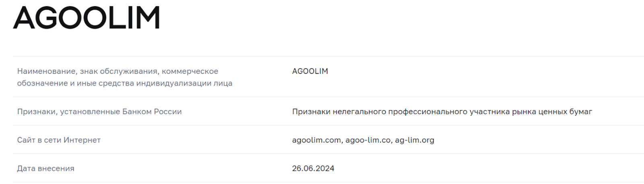Click 'обозначение и иные средства индивидуализации лица'

[x=125, y=83]
